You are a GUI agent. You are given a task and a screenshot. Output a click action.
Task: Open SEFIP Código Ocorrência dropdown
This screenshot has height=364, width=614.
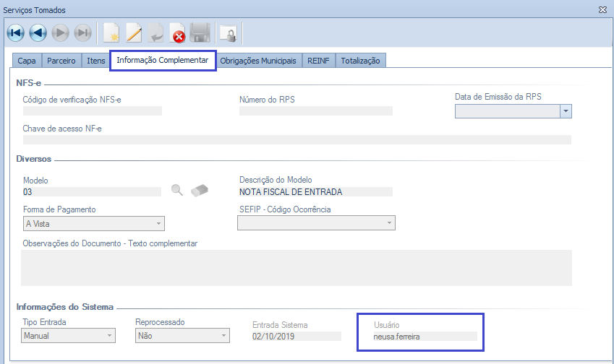tap(389, 224)
